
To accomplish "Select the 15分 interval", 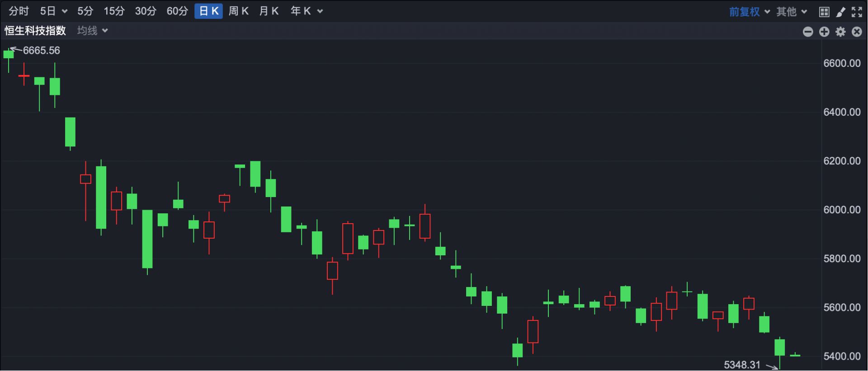I will (x=114, y=11).
